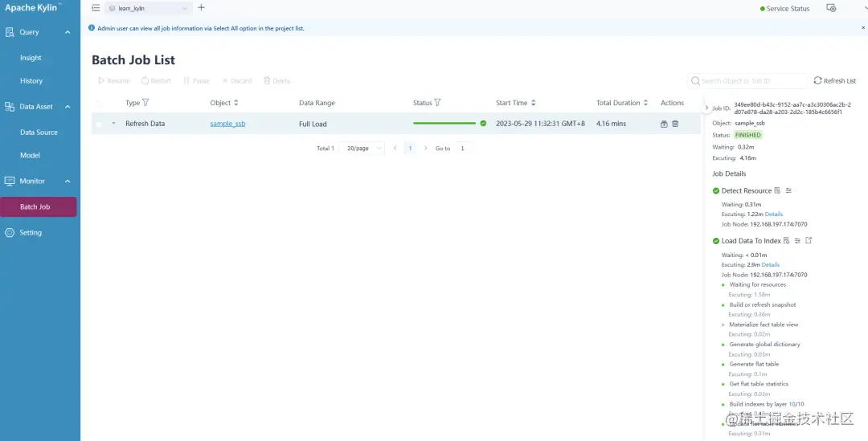
Task: Click the Resume job button
Action: click(x=114, y=81)
